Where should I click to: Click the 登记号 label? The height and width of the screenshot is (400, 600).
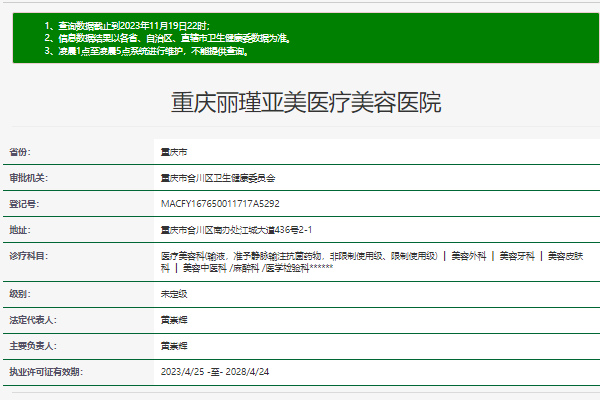coord(24,204)
